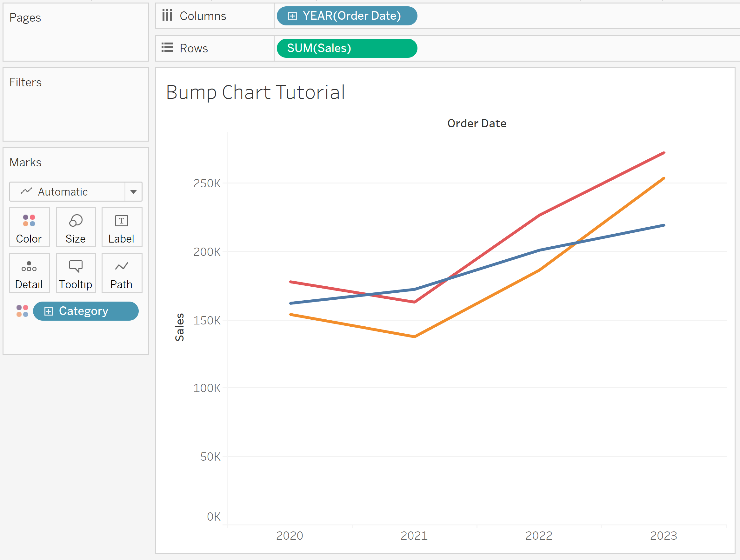Expand the plus on YEAR(Order Date) pill
740x560 pixels.
[x=292, y=16]
